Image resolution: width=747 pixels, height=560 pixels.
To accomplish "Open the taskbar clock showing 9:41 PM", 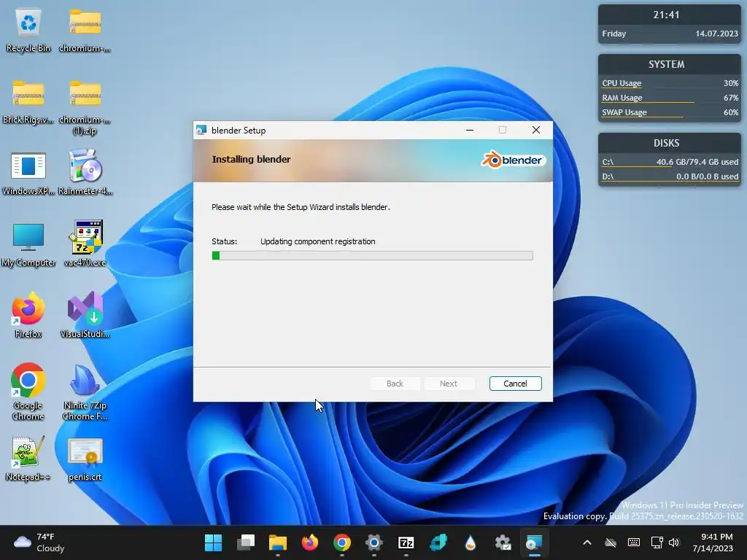I will (x=713, y=542).
